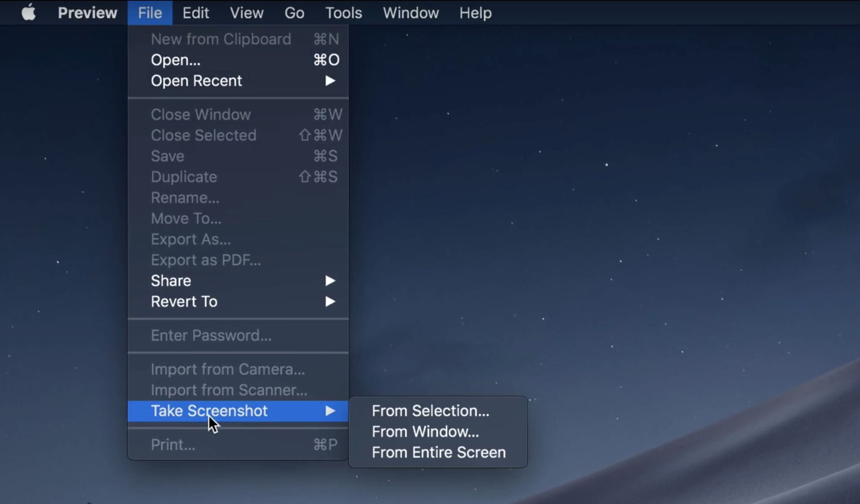Click the Preview app menu

[87, 13]
